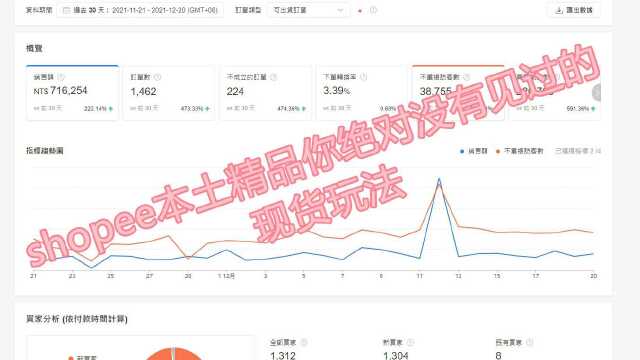Click the help icon beside the sales label
640x360 pixels.
click(61, 77)
